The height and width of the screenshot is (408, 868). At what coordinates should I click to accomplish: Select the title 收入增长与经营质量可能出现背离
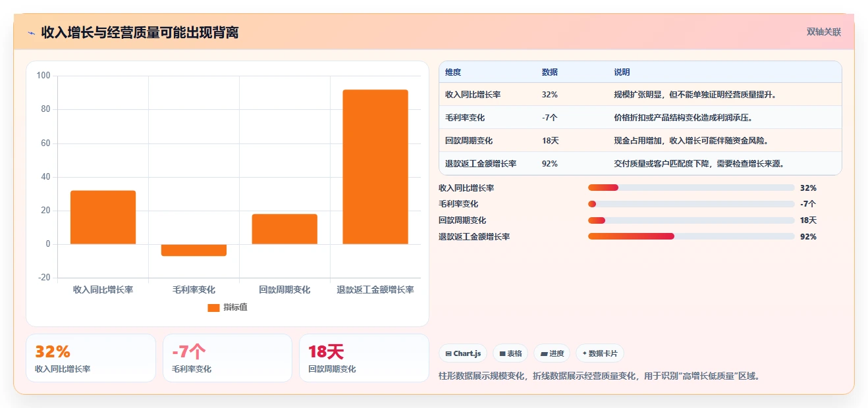(x=140, y=32)
